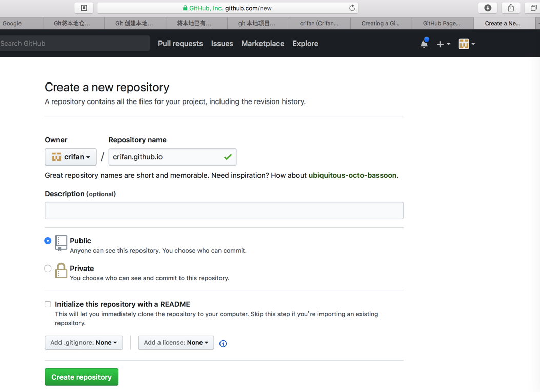Screen dimensions: 540x392
Task: Open GitHub notifications bell
Action: click(x=424, y=44)
